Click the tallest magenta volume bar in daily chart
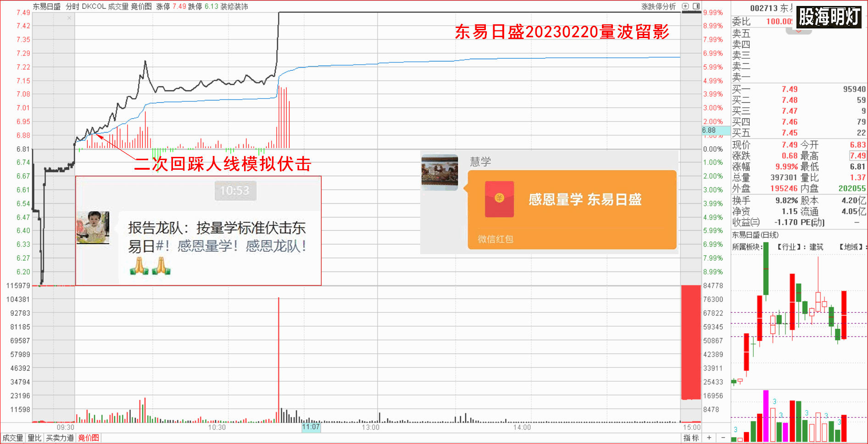868x444 pixels. (x=766, y=416)
